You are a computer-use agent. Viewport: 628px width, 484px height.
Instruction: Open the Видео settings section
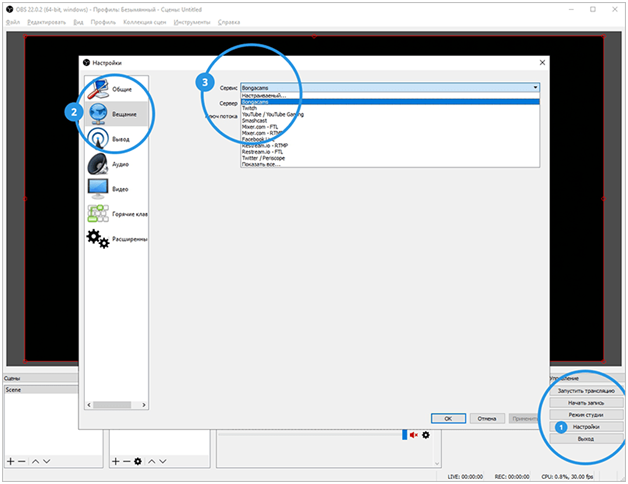coord(116,189)
